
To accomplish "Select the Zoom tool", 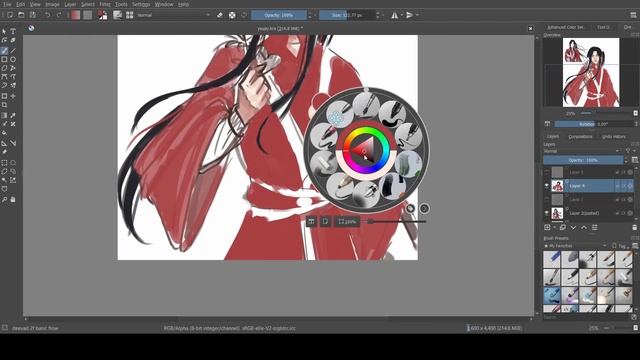I will pyautogui.click(x=4, y=200).
